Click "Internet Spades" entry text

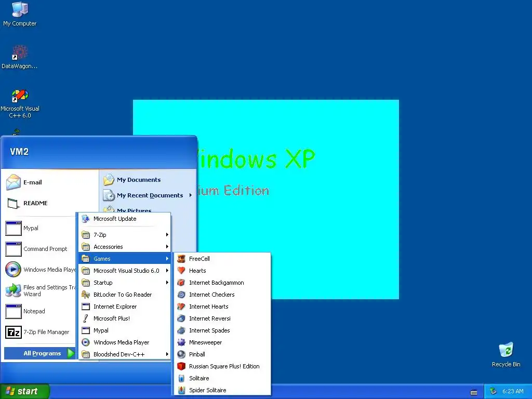click(x=209, y=330)
